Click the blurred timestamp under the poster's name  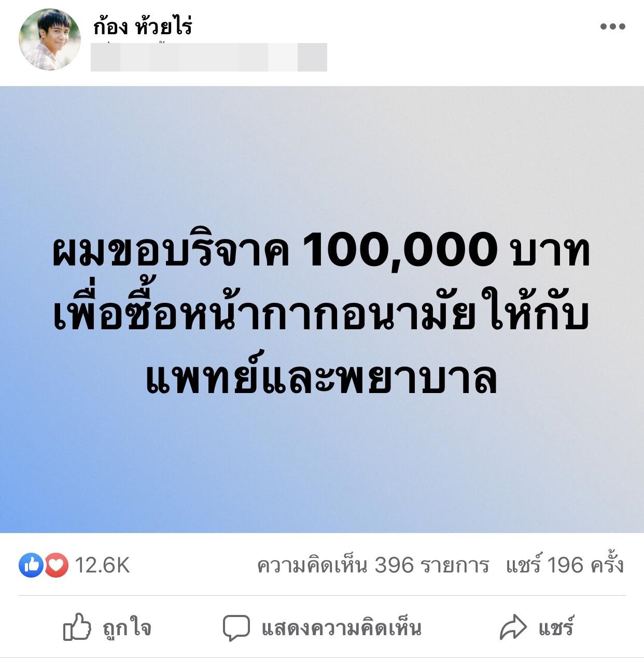pyautogui.click(x=209, y=57)
